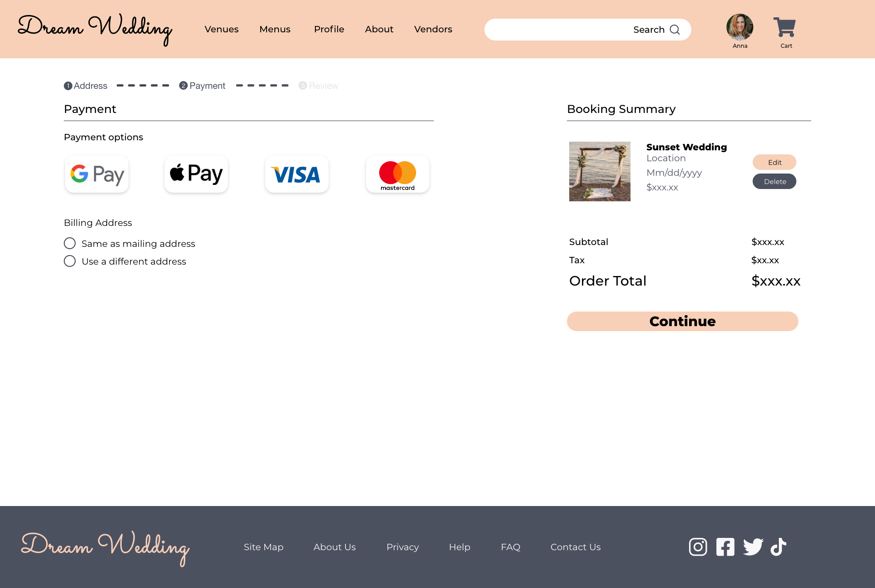This screenshot has width=875, height=588.
Task: Go back to the Address step
Action: 86,86
